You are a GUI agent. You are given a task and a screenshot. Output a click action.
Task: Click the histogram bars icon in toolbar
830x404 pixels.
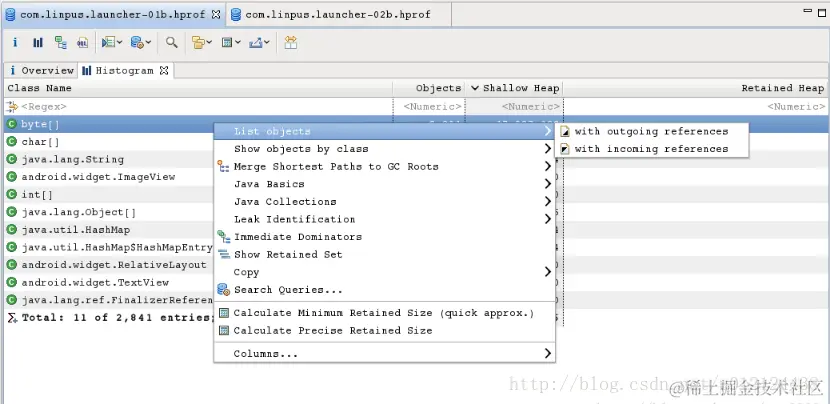coord(38,42)
